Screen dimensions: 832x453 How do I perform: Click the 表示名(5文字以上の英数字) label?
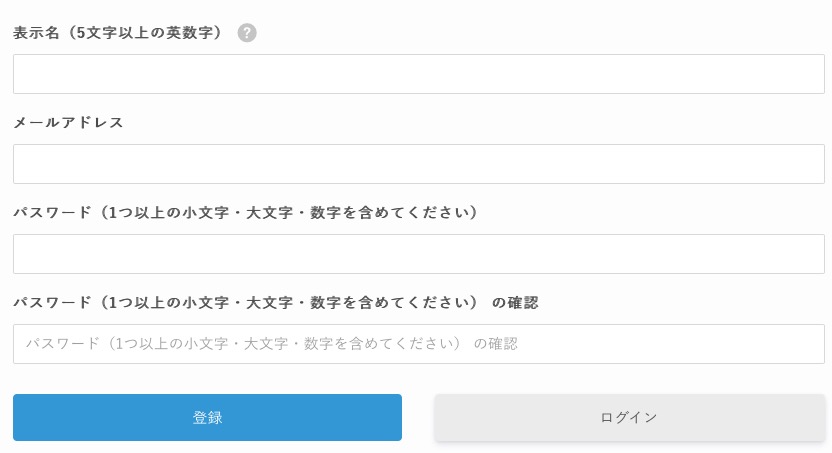117,33
